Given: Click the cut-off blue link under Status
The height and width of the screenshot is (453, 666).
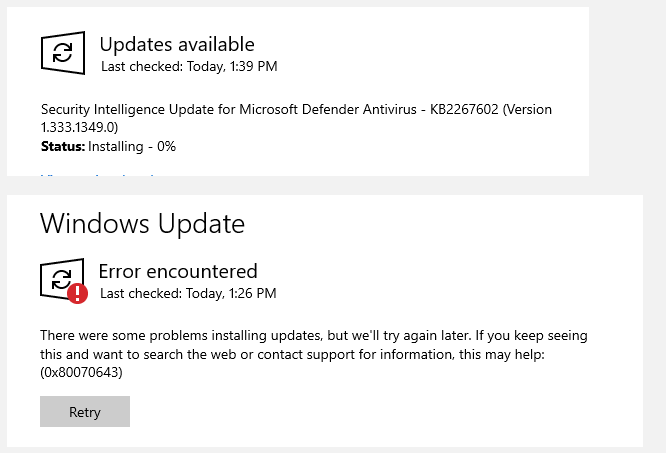Looking at the screenshot, I should (98, 174).
